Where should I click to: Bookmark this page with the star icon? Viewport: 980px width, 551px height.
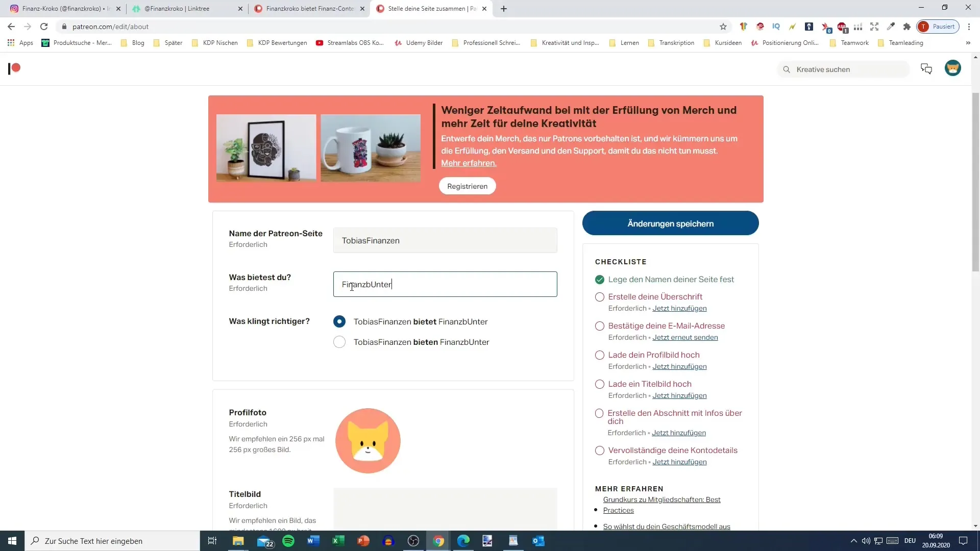tap(723, 27)
